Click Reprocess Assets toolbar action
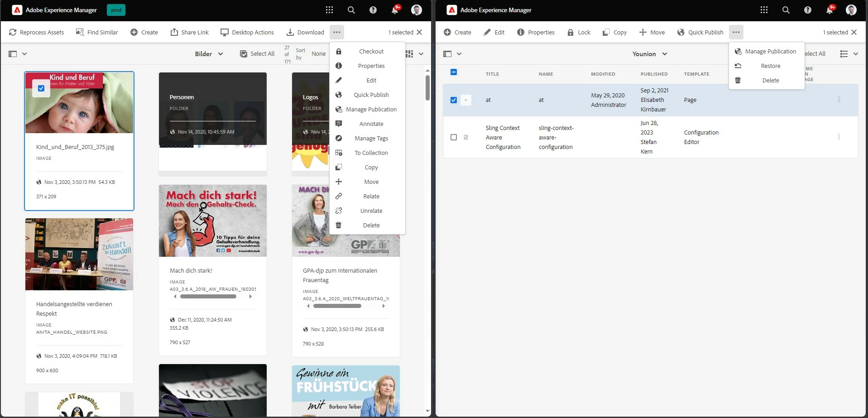Viewport: 868px width, 418px height. tap(36, 32)
